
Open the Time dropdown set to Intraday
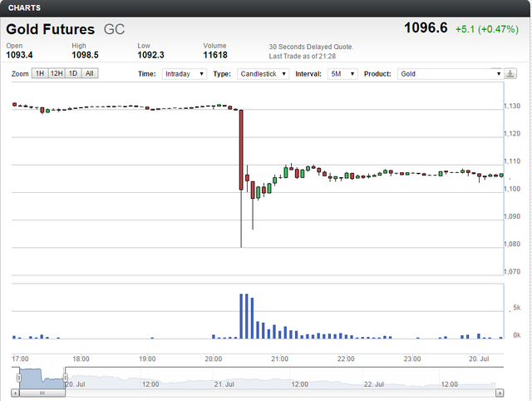pos(185,74)
